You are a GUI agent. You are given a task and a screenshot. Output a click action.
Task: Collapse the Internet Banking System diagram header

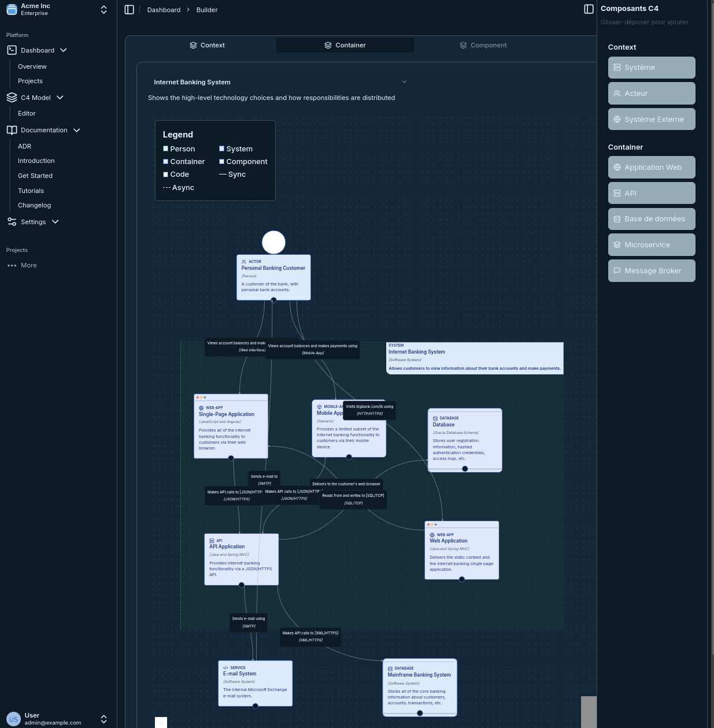[x=404, y=81]
